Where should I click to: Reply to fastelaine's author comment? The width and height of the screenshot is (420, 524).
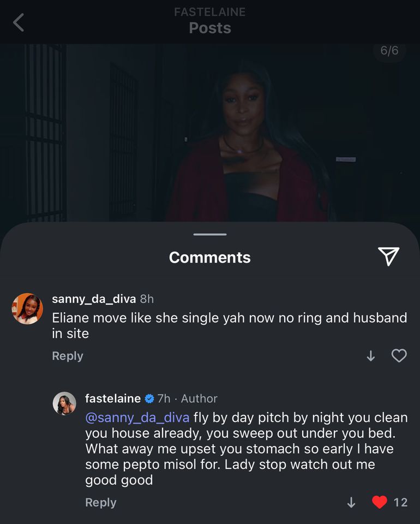click(101, 502)
